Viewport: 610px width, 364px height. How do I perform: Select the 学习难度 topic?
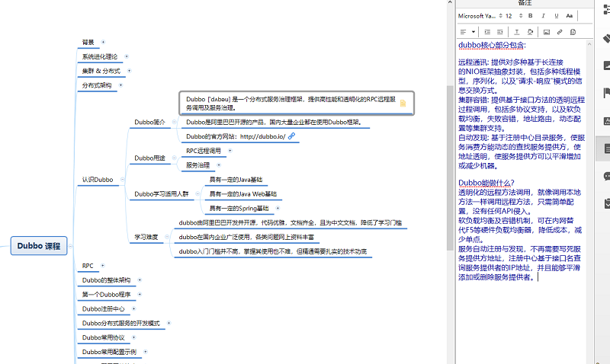coord(146,237)
